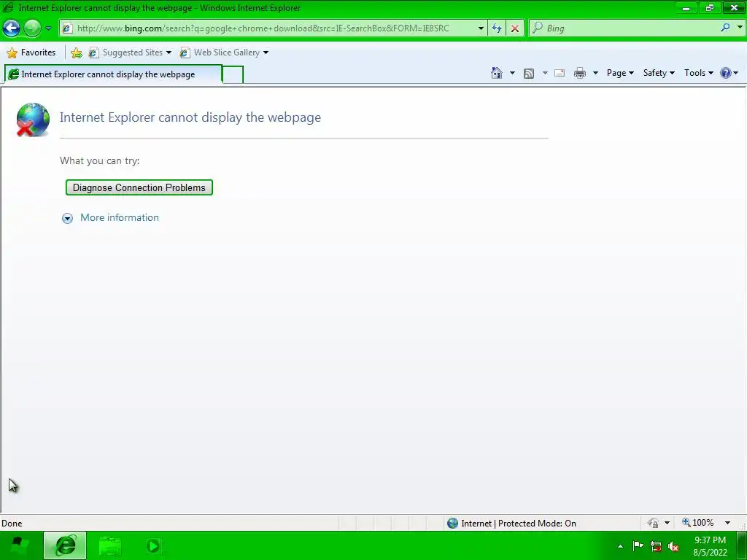Click the Print icon
747x560 pixels.
pos(580,73)
